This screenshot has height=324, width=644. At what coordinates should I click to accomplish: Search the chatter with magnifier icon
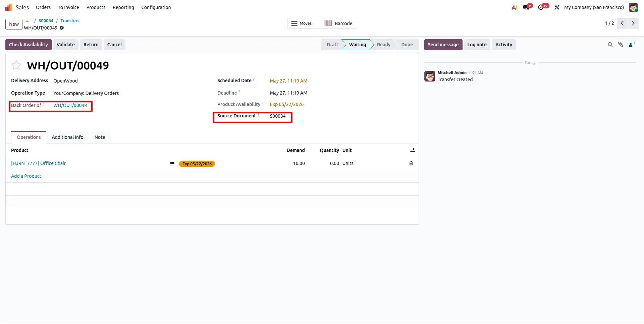(610, 45)
